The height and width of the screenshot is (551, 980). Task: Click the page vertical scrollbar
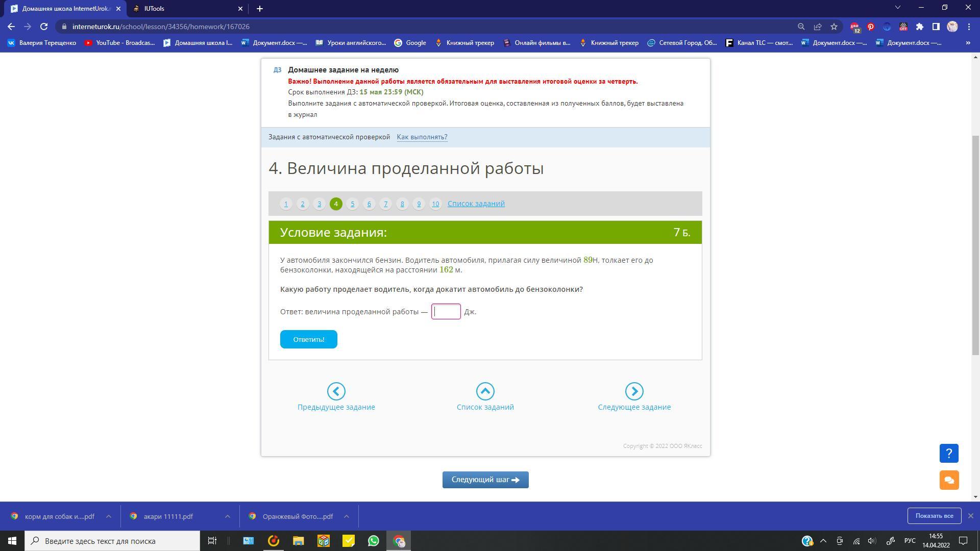point(975,245)
